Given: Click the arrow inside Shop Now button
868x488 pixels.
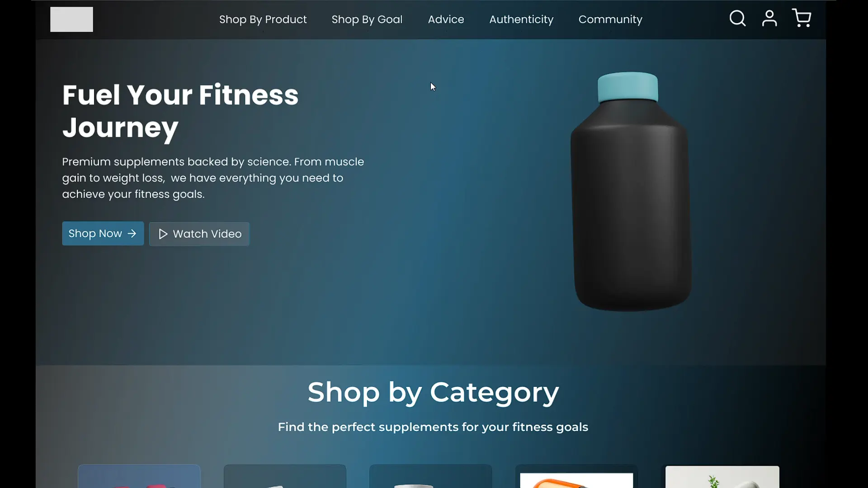Looking at the screenshot, I should click(x=132, y=234).
